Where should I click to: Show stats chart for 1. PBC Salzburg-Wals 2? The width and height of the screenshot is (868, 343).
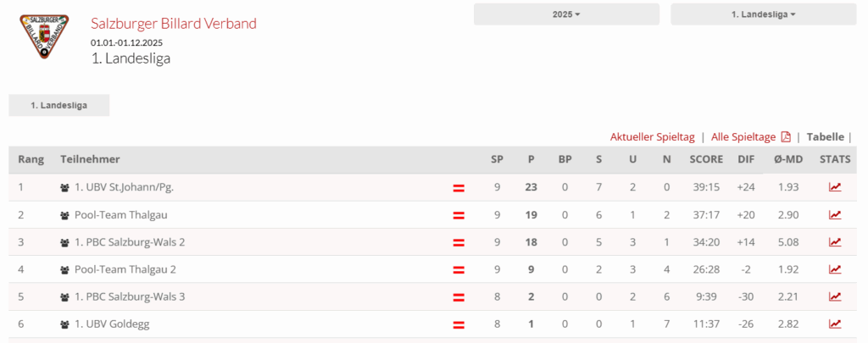835,242
